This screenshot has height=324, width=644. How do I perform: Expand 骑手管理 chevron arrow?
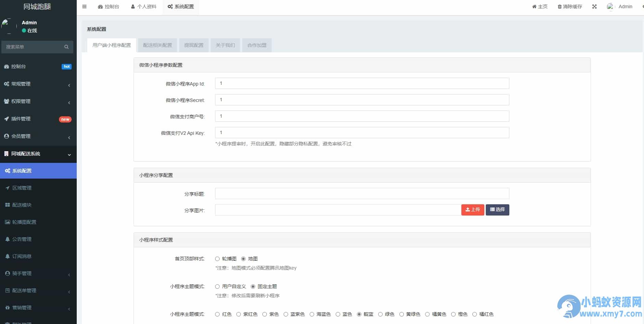point(69,274)
